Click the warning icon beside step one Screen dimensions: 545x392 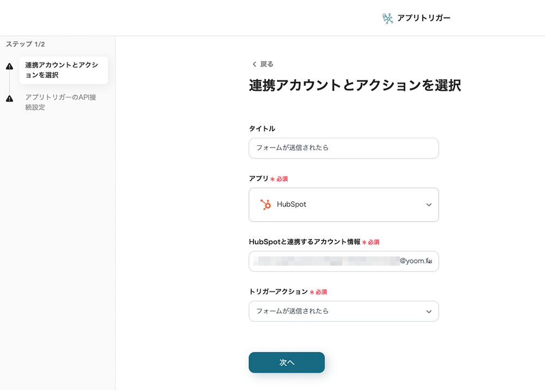pos(9,66)
